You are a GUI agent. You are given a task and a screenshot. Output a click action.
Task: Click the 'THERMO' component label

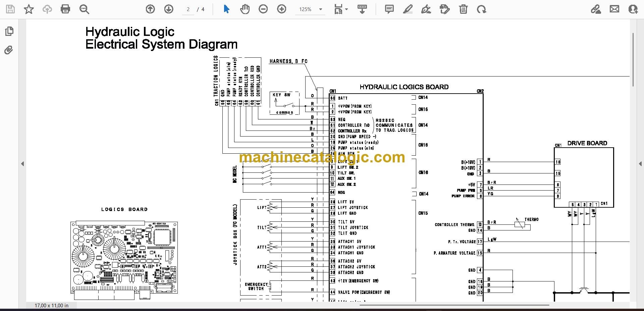[x=532, y=220]
